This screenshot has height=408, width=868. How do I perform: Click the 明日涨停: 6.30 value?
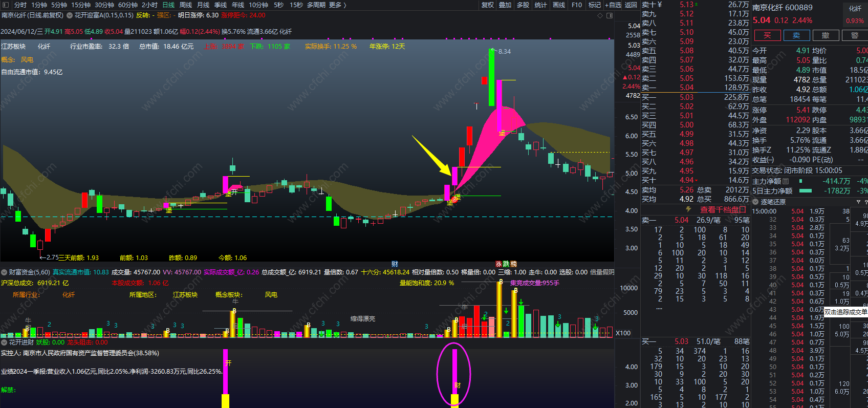click(x=199, y=15)
